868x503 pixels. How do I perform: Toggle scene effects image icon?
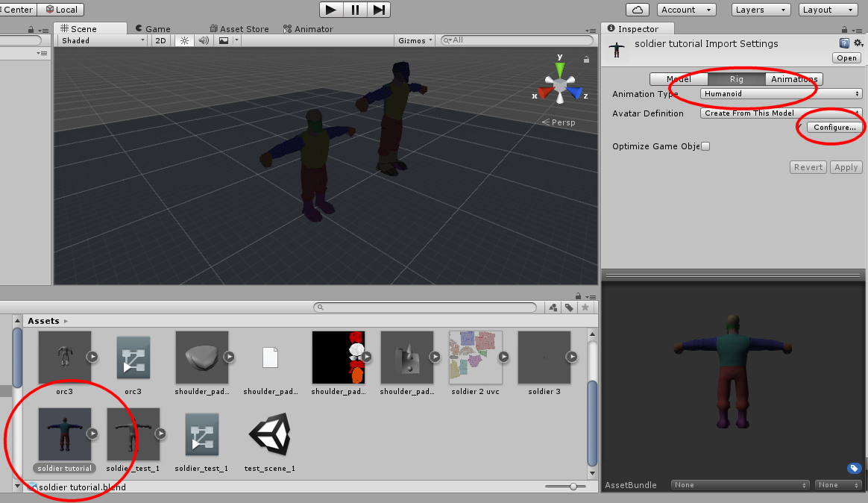click(224, 40)
